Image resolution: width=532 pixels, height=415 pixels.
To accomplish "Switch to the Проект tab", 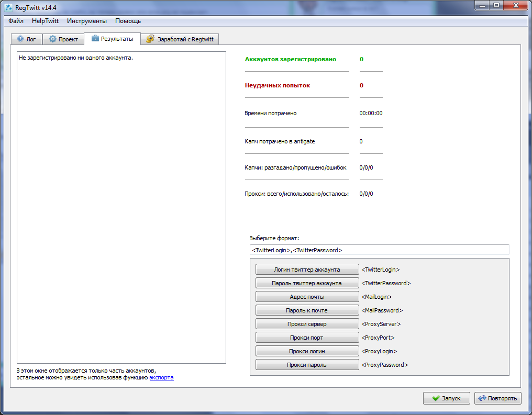I will [63, 39].
